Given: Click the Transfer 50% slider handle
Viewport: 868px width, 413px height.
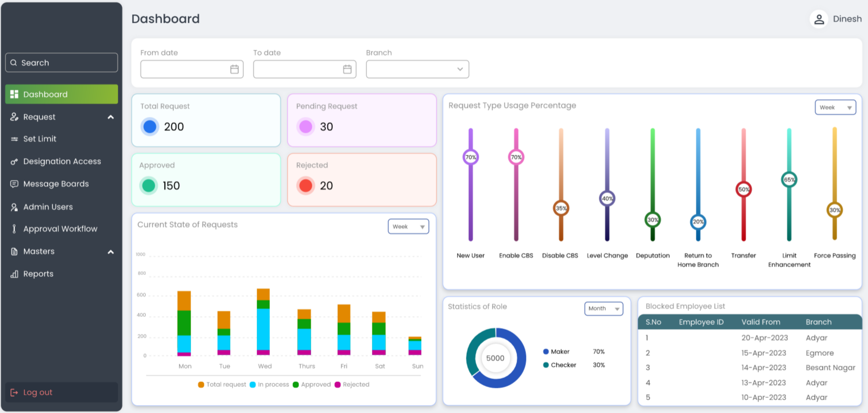Looking at the screenshot, I should (743, 189).
